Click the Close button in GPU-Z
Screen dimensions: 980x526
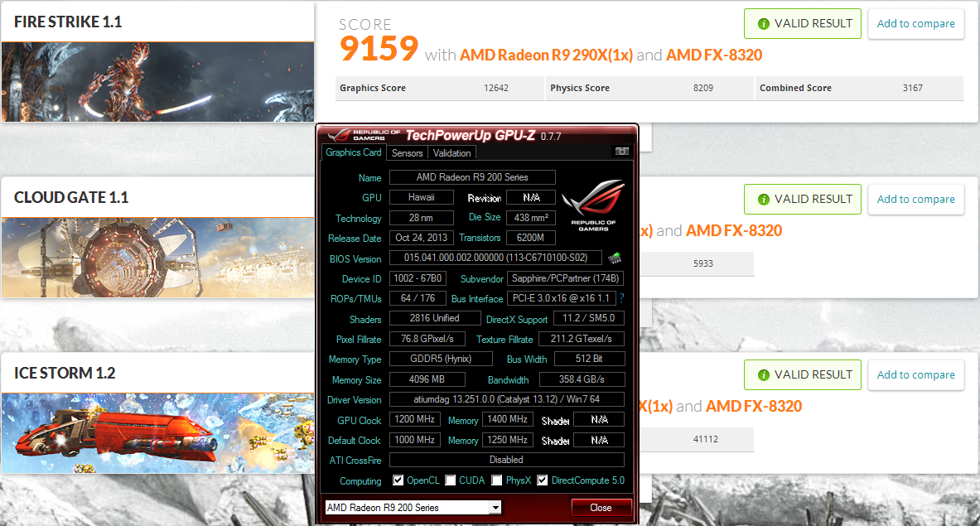pyautogui.click(x=601, y=507)
